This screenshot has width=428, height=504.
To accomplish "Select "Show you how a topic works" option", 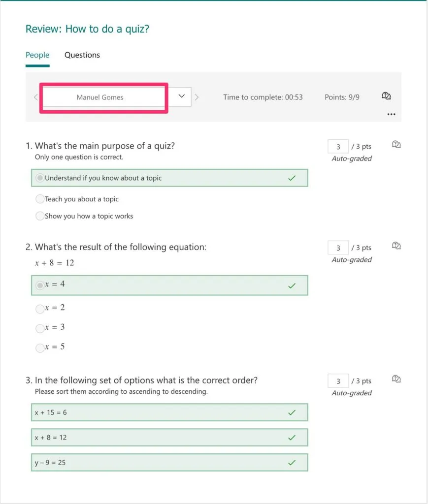I will pyautogui.click(x=40, y=216).
